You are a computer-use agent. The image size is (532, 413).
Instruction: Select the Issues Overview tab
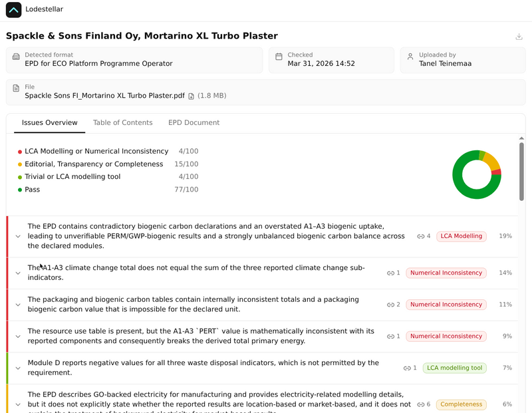point(49,122)
